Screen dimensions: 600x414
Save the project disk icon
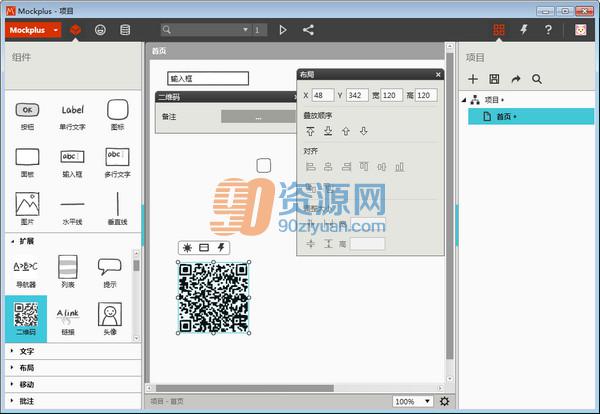(x=494, y=79)
